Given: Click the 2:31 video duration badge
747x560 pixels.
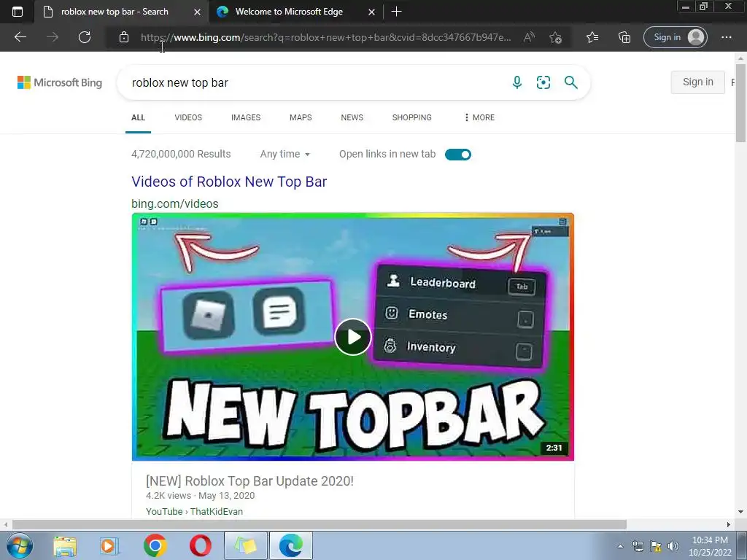Looking at the screenshot, I should click(554, 448).
